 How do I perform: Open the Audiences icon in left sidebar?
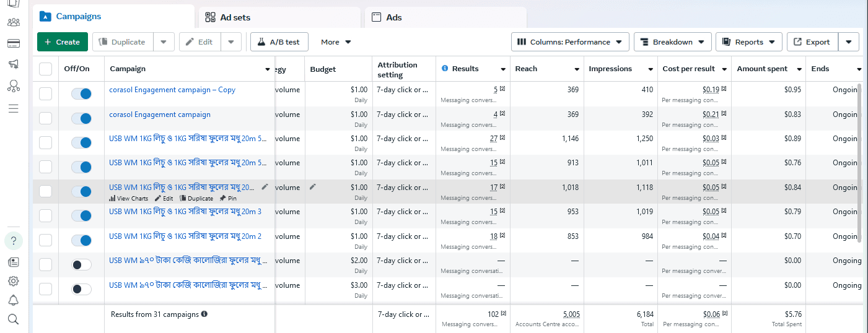(x=14, y=22)
